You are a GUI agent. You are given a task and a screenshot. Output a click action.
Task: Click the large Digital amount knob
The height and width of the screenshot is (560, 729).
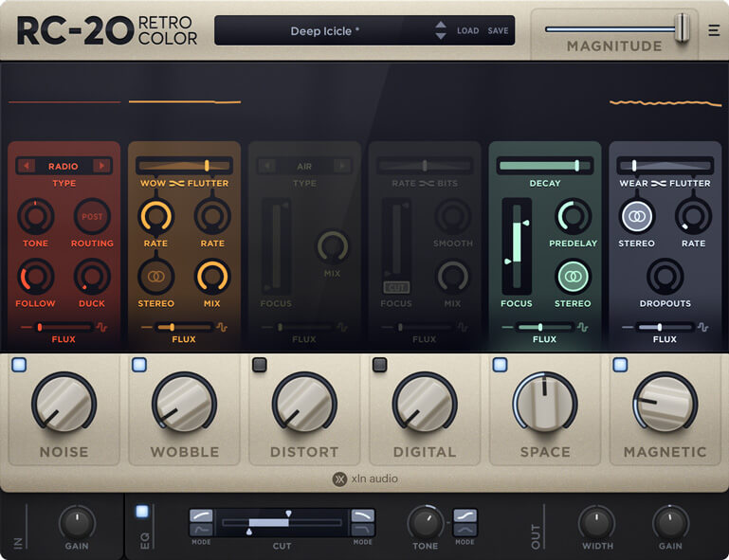(x=425, y=404)
